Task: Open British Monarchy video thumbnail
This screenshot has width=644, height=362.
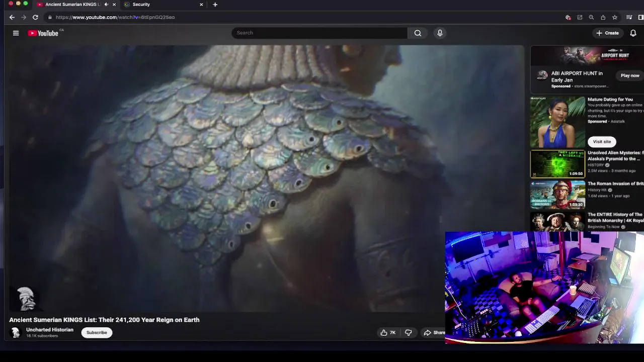Action: pos(557,221)
